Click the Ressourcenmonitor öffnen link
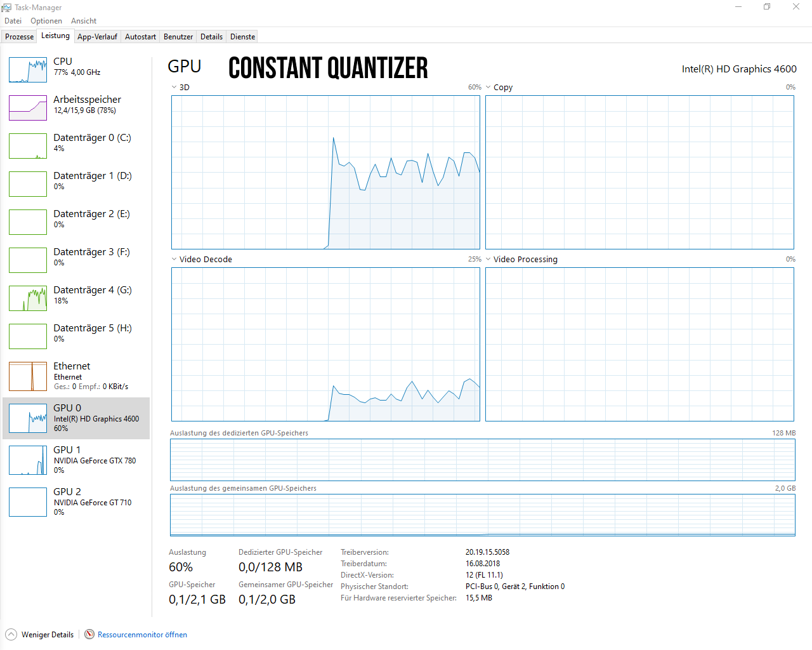The width and height of the screenshot is (812, 650). tap(142, 635)
